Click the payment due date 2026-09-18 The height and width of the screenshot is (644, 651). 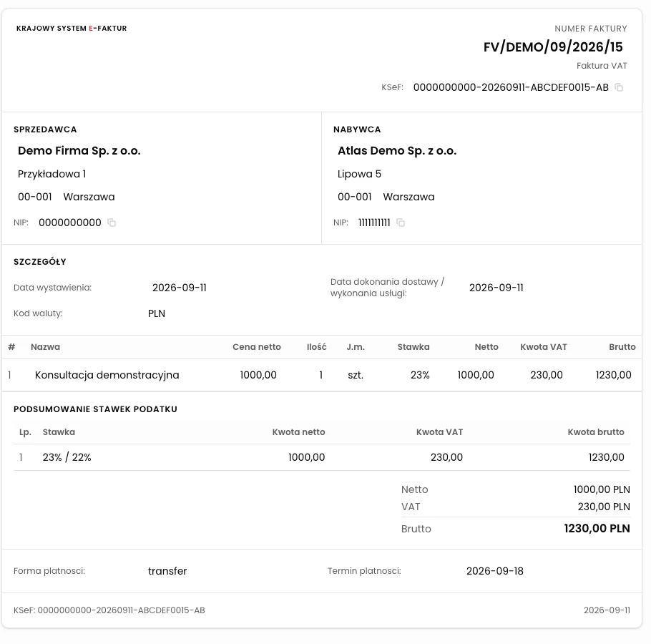(x=494, y=571)
